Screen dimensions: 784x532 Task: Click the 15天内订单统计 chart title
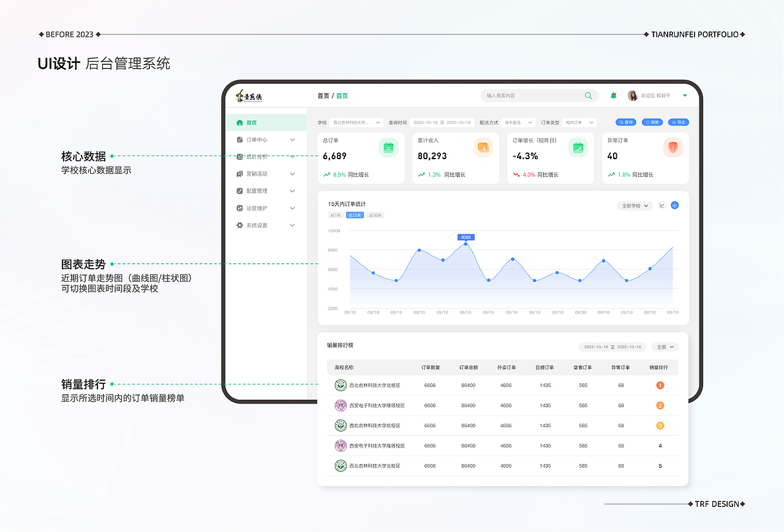[347, 204]
